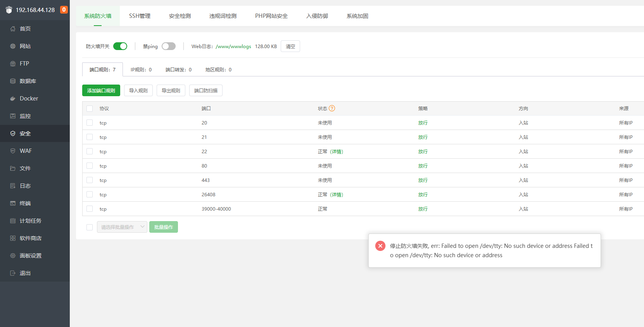Screen dimensions: 644x327
Task: Turn off the 防火墙开关 toggle
Action: [120, 46]
